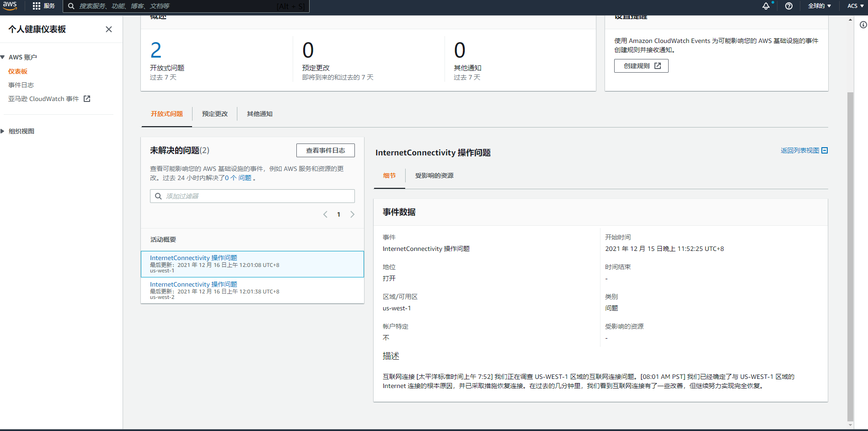Image resolution: width=868 pixels, height=431 pixels.
Task: Expand the 组织视图 section
Action: coord(3,131)
